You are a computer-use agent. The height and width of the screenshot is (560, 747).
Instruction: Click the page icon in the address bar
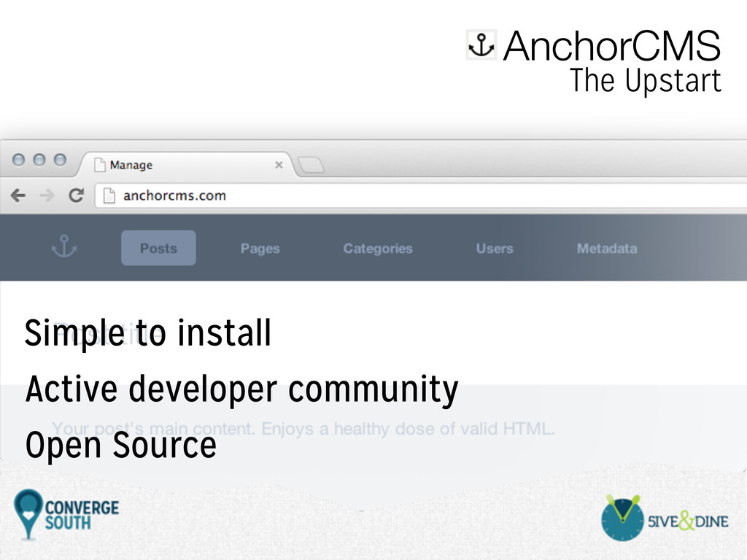point(109,195)
